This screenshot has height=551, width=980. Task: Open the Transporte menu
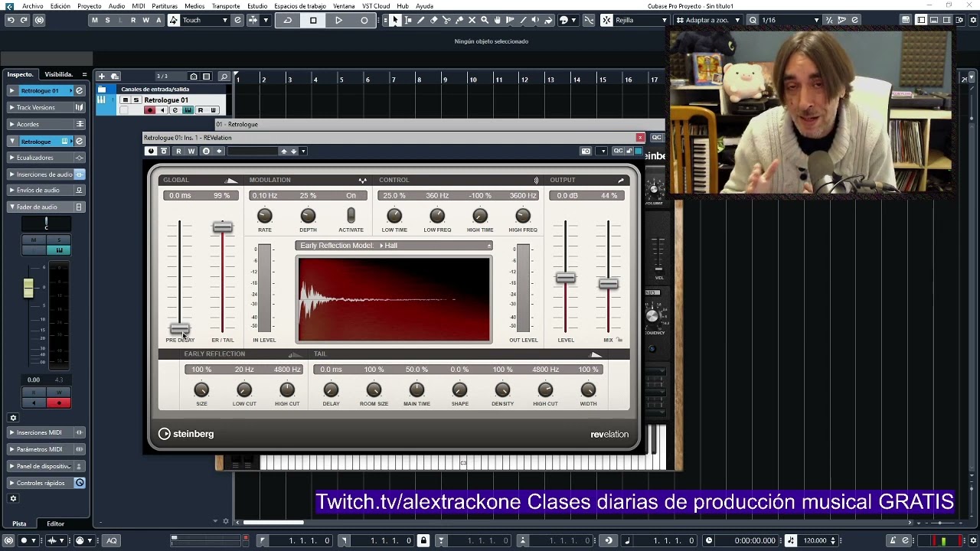point(226,6)
